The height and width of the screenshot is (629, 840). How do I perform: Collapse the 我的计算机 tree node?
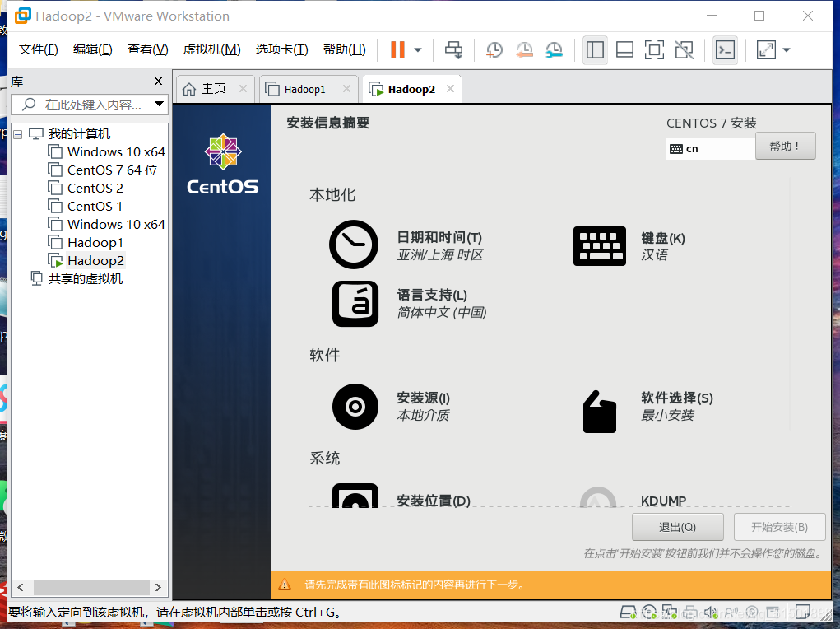[17, 134]
